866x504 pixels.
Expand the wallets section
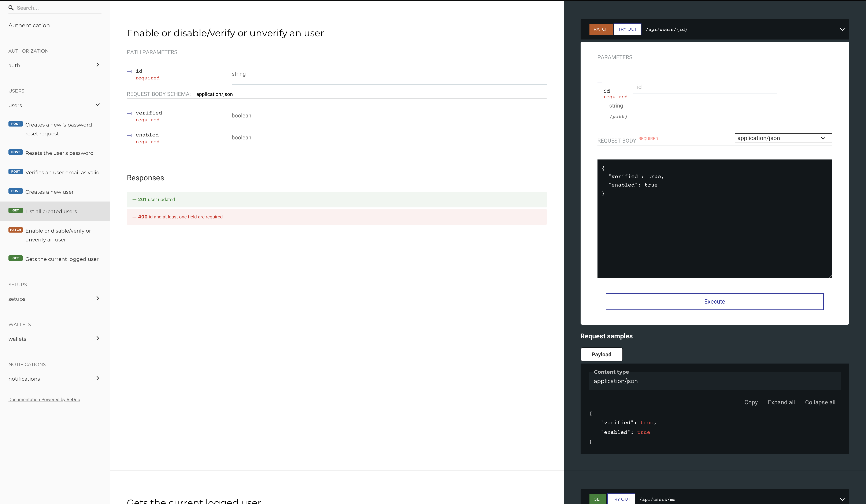(x=98, y=338)
